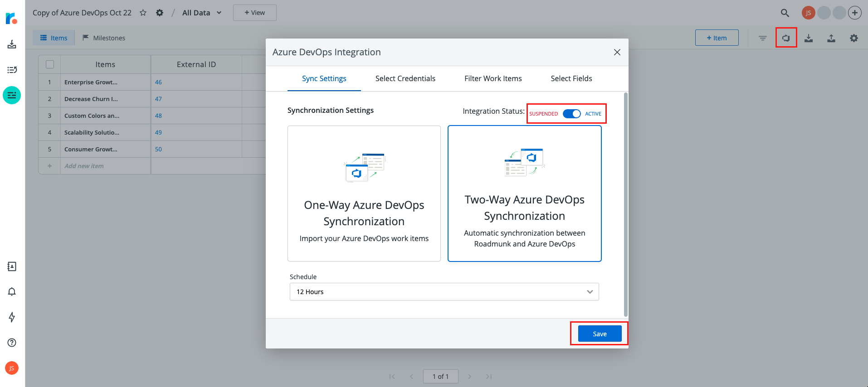Screen dimensions: 868x387
Task: Open external ID link 46
Action: pyautogui.click(x=158, y=82)
